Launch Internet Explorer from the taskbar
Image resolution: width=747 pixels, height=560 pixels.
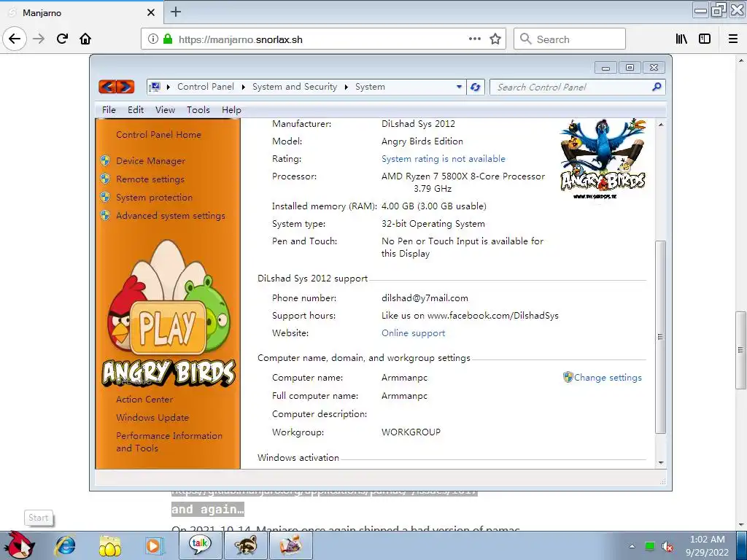[x=65, y=545]
